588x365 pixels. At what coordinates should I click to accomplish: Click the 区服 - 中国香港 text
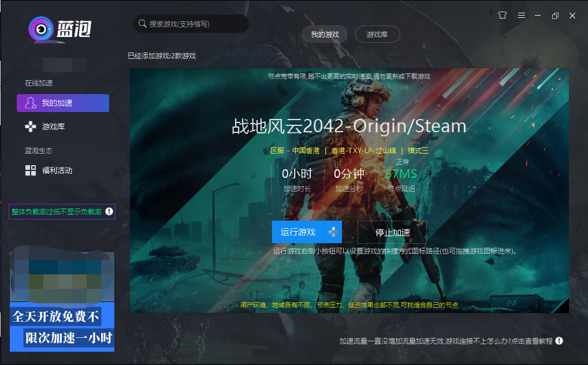coord(295,150)
